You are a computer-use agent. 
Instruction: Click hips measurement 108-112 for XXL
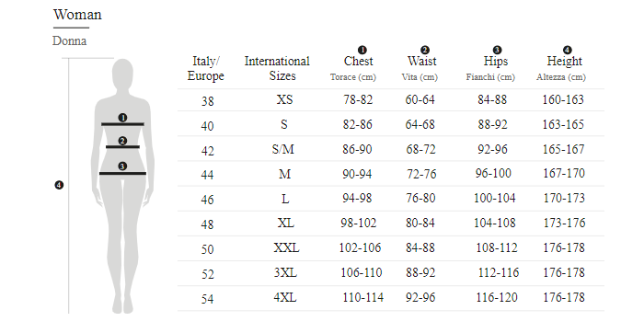(497, 248)
